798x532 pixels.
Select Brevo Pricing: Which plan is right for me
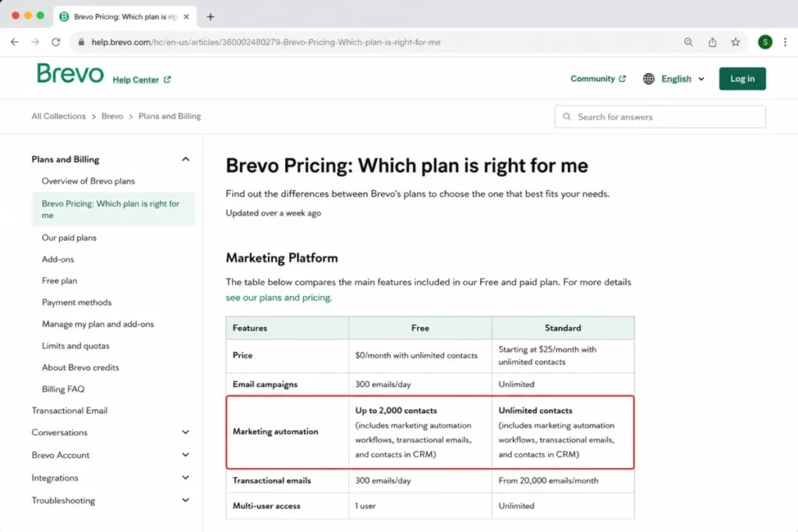click(x=113, y=209)
